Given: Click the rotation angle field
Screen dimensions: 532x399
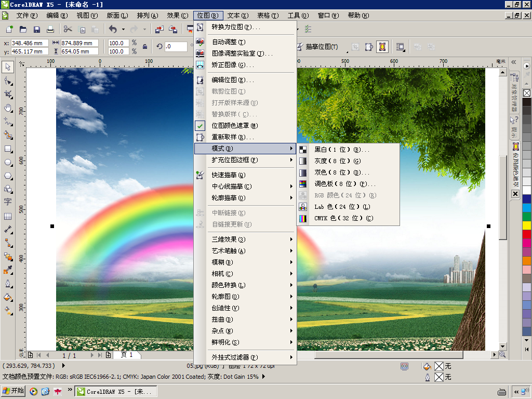Looking at the screenshot, I should tap(176, 47).
